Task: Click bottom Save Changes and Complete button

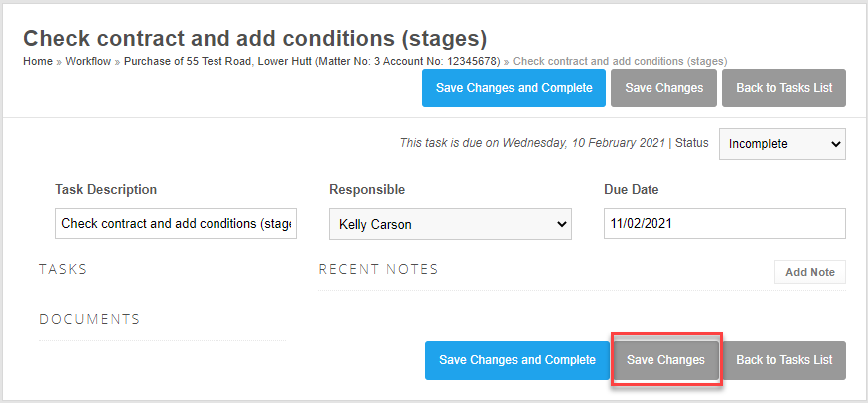Action: (x=517, y=360)
